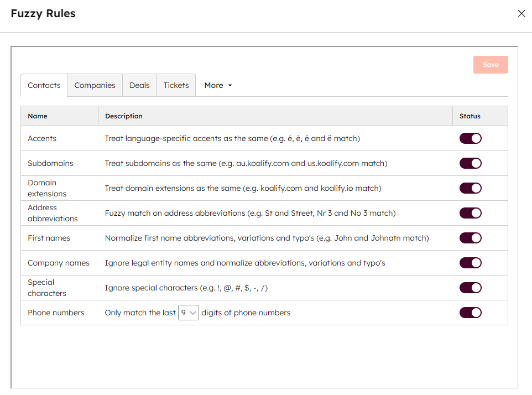Screen dimensions: 532x395
Task: Toggle the Company names rule
Action: pos(470,263)
